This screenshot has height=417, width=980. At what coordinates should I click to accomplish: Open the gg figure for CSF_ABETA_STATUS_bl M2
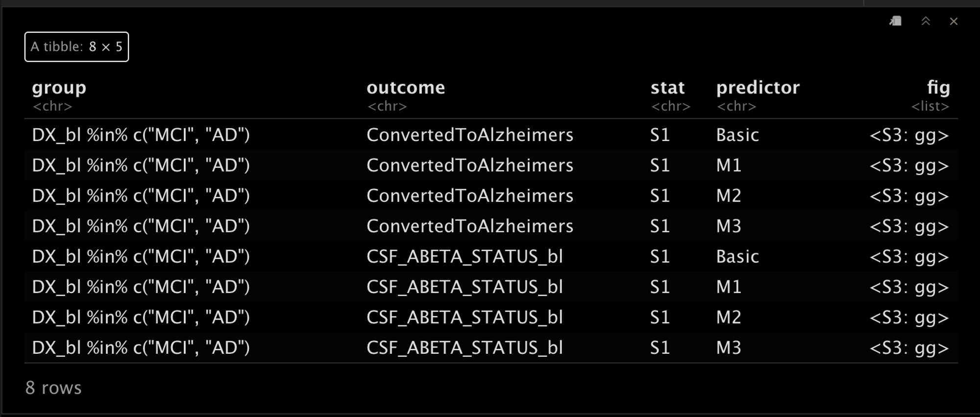click(909, 317)
